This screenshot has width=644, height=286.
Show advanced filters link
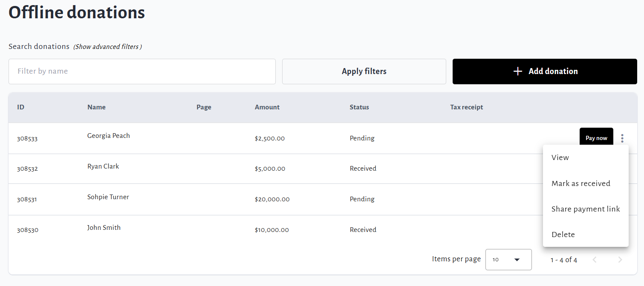[107, 47]
